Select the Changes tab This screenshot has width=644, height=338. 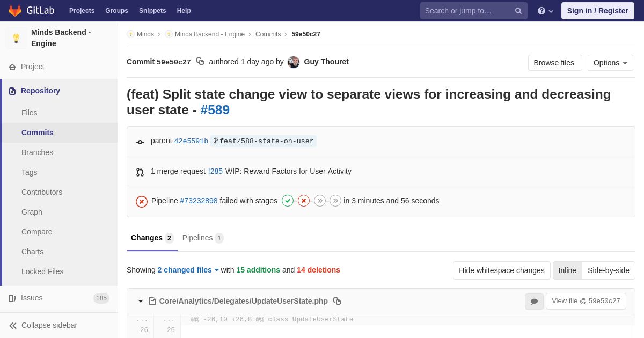pyautogui.click(x=152, y=238)
